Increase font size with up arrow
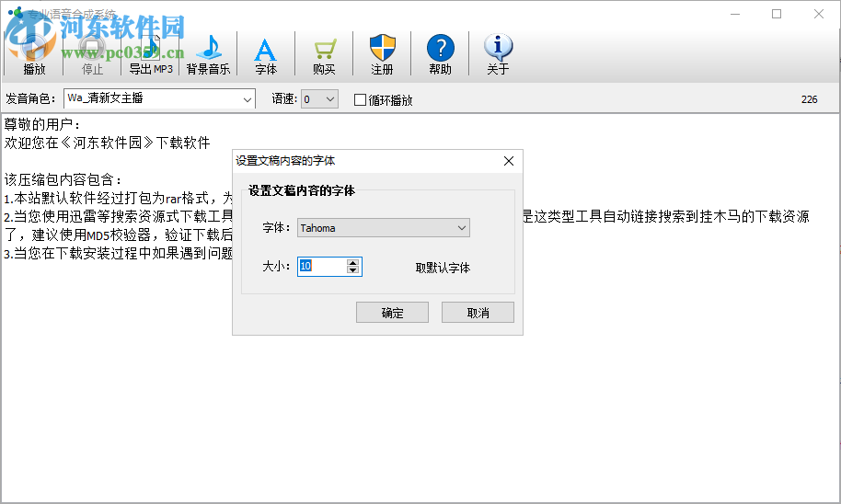 pyautogui.click(x=352, y=262)
